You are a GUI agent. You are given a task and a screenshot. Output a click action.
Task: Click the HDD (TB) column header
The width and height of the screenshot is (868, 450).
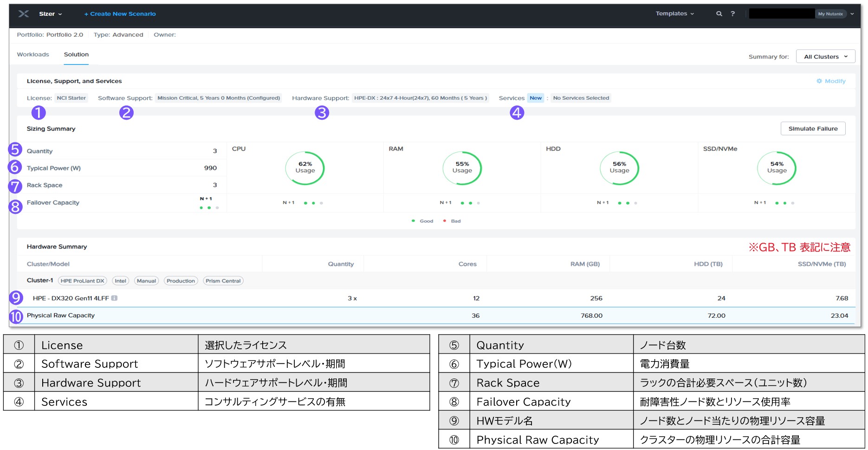708,264
